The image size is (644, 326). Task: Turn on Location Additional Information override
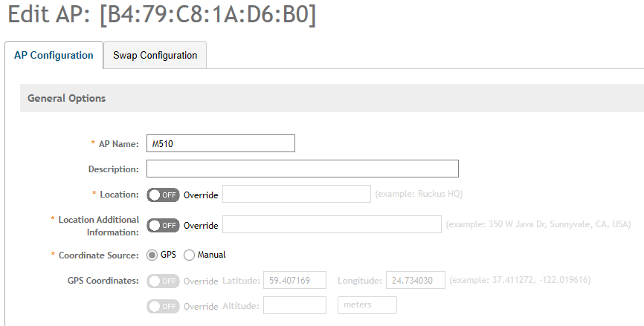[163, 225]
